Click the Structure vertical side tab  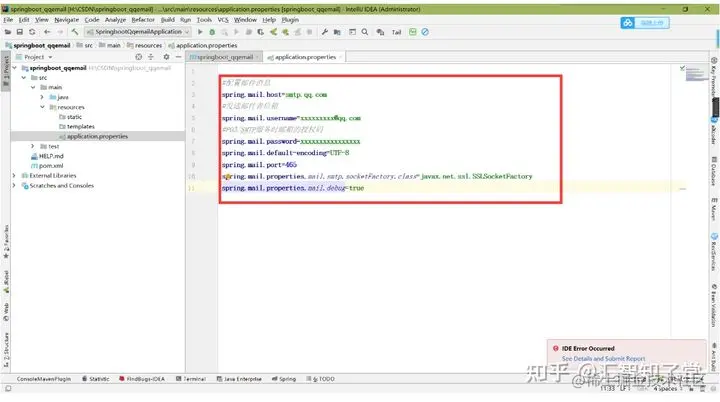(6, 350)
